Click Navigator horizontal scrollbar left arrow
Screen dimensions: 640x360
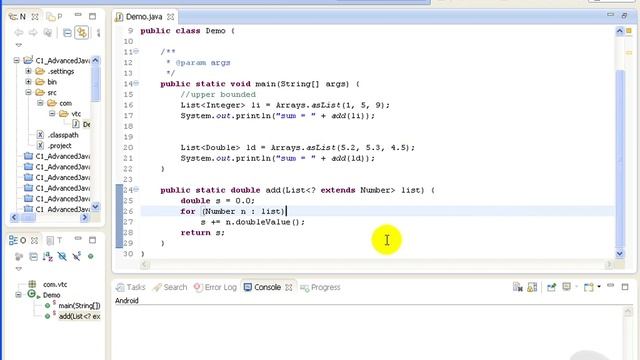point(14,218)
